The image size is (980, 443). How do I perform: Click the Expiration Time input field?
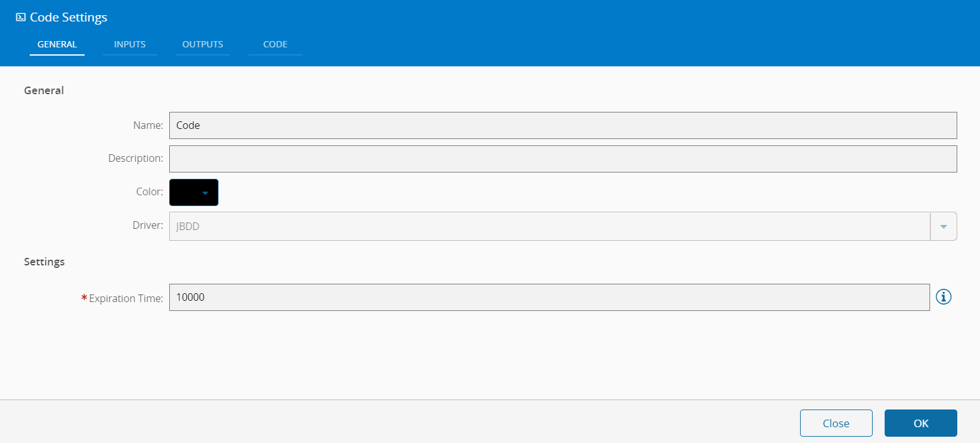click(549, 297)
